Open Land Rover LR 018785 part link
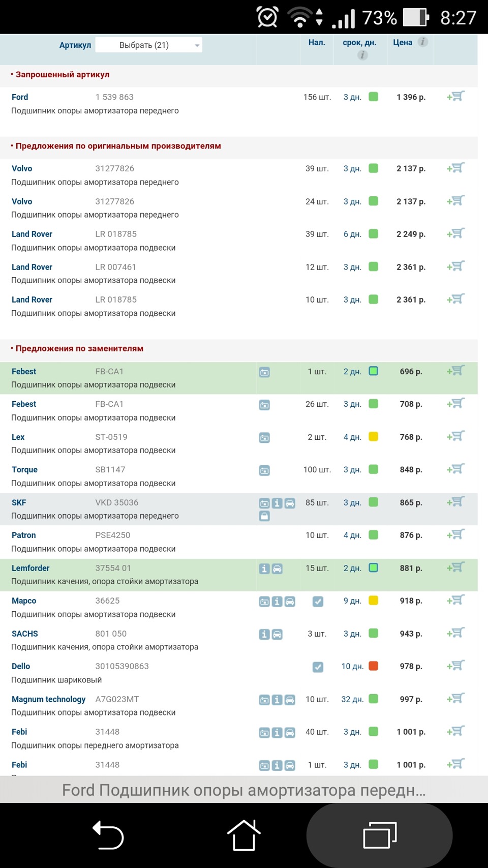488x868 pixels. pos(32,234)
